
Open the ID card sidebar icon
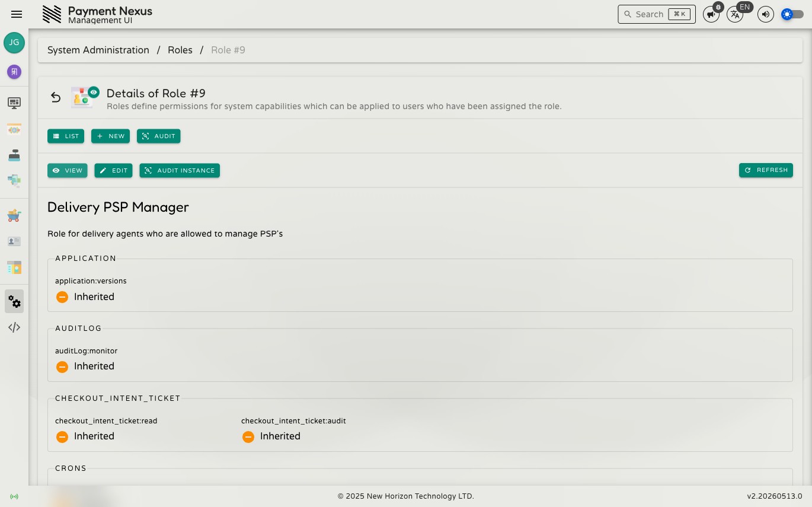14,241
